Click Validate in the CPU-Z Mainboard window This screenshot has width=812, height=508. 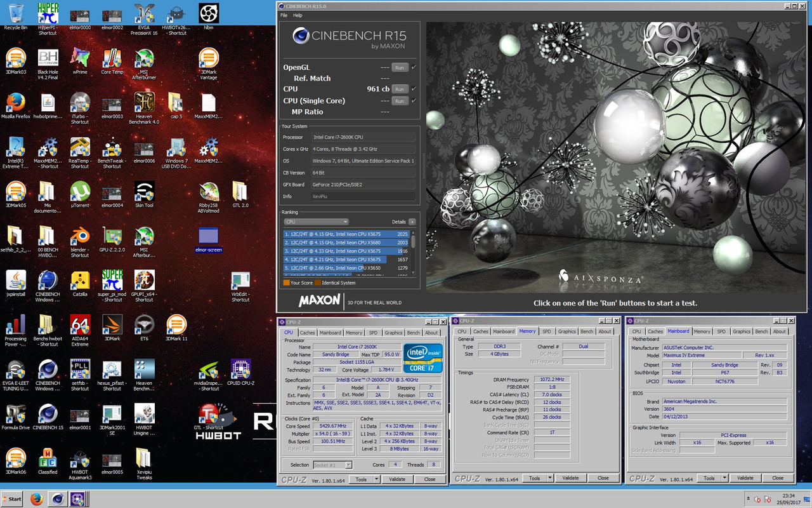[x=745, y=478]
